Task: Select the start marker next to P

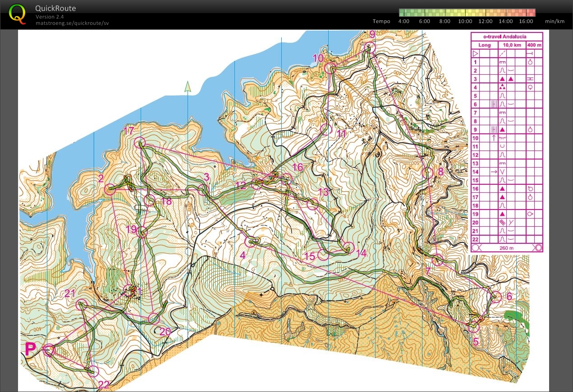Action: point(49,350)
